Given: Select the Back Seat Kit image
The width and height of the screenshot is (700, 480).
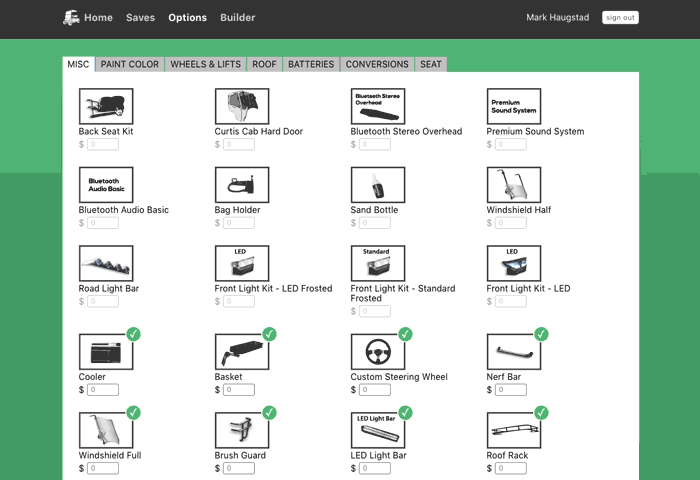Looking at the screenshot, I should click(x=106, y=106).
